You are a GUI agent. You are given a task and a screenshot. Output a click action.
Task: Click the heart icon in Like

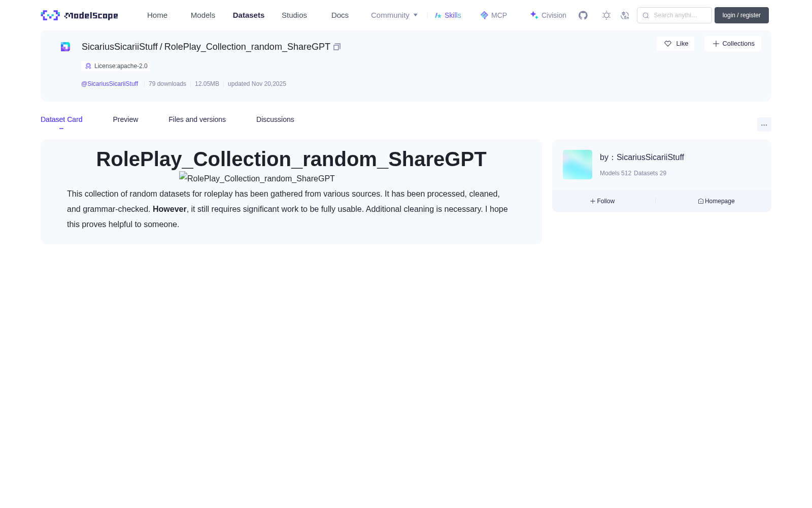pyautogui.click(x=668, y=44)
